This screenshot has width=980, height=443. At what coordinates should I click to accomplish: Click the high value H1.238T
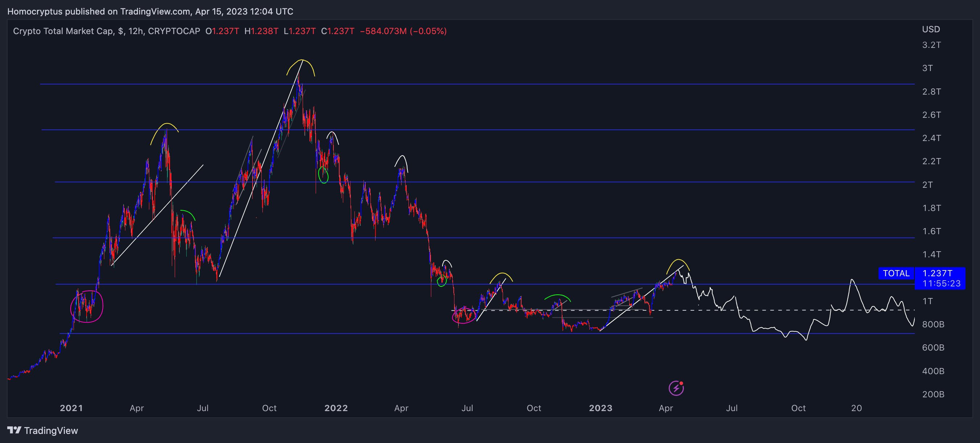(x=261, y=31)
